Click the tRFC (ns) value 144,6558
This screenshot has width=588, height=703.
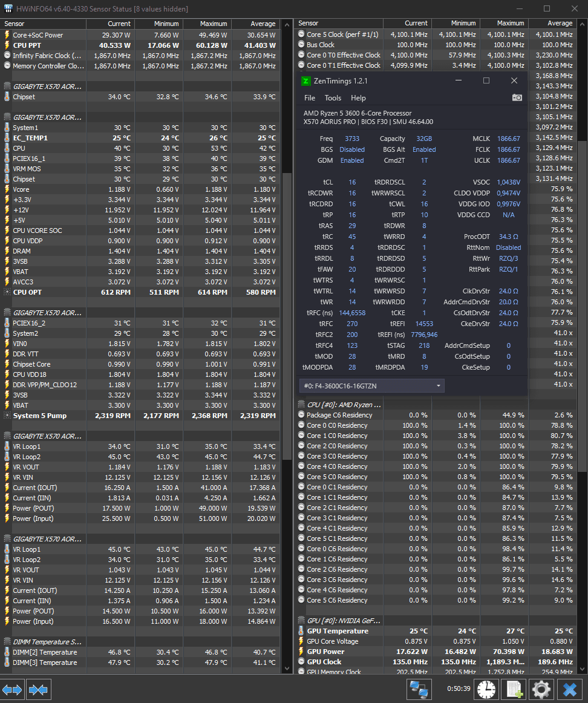(x=352, y=313)
